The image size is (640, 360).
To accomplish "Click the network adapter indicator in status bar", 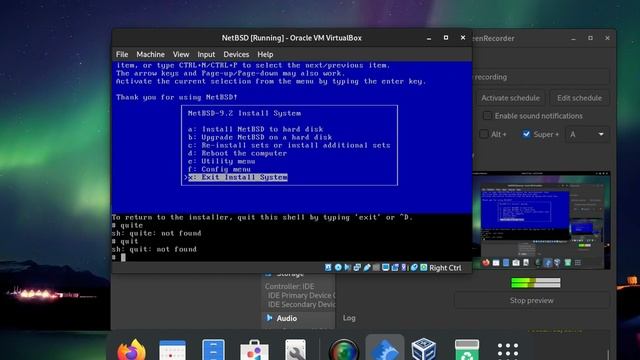I will 357,267.
